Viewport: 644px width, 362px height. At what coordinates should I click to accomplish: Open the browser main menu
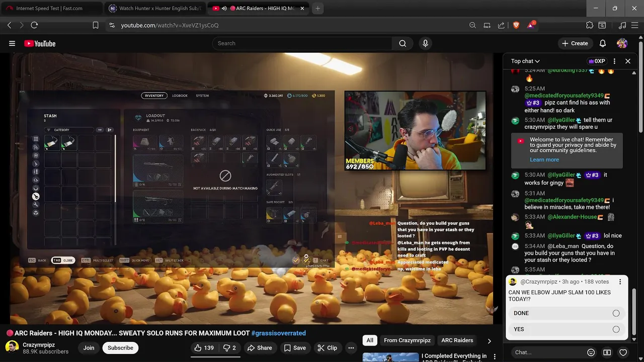(x=635, y=25)
